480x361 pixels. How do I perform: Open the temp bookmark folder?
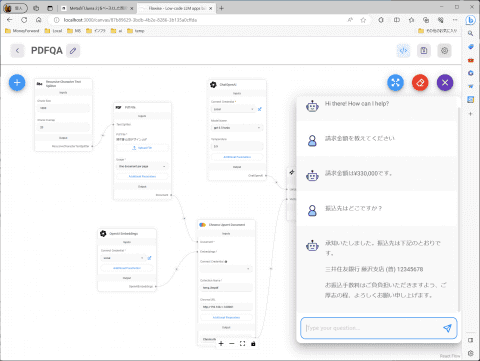point(136,31)
